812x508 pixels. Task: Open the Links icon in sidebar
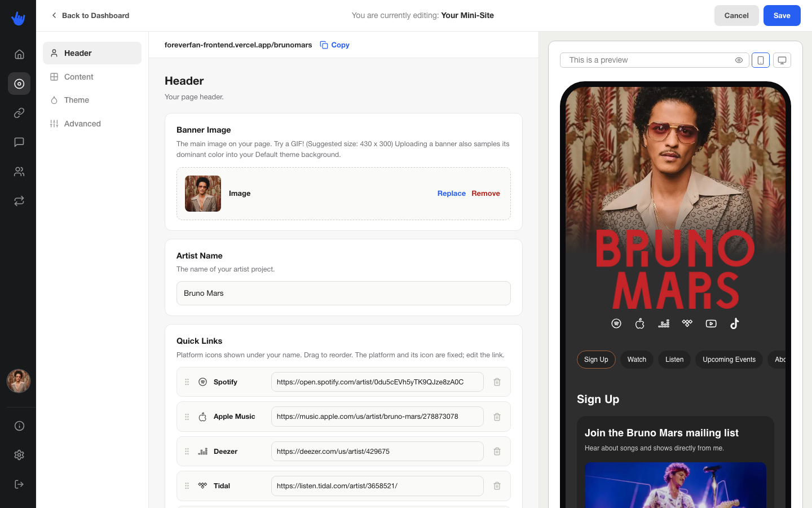click(x=19, y=113)
